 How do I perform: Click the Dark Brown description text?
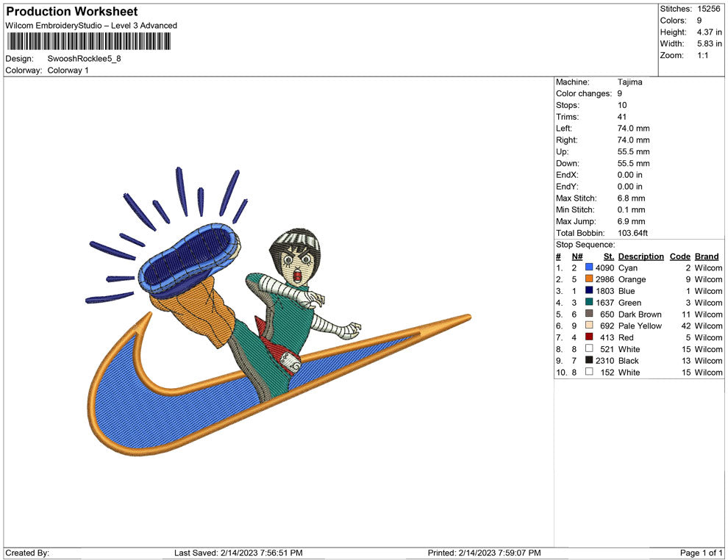[640, 314]
